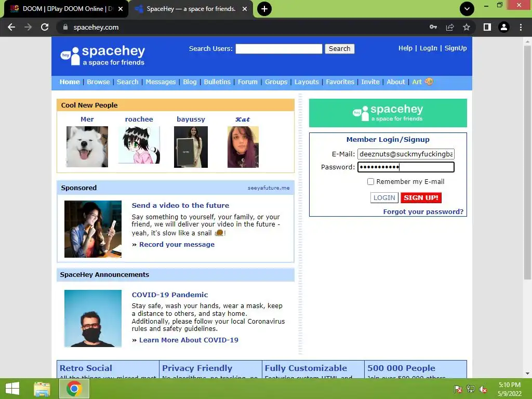
Task: Click the browser forward arrow
Action: [x=28, y=27]
